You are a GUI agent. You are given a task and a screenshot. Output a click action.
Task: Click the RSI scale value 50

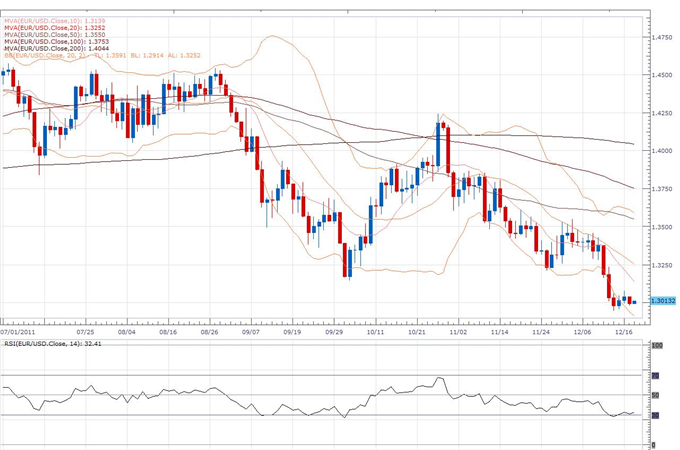[656, 396]
